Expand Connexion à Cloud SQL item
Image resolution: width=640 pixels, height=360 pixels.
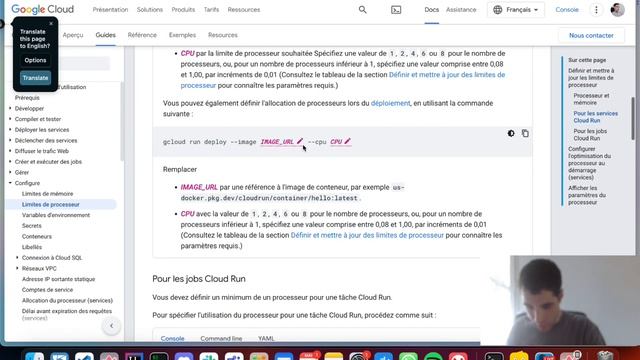[17, 258]
